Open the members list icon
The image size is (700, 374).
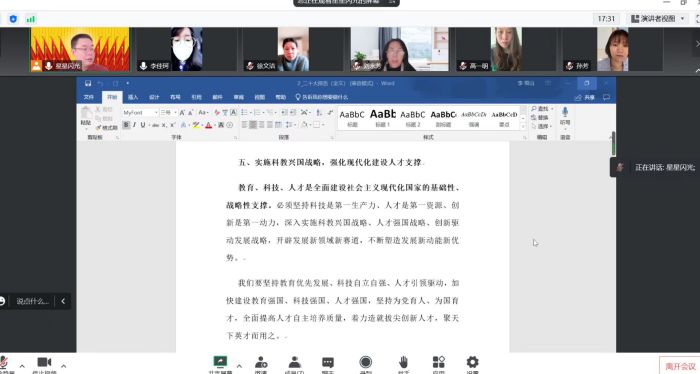tap(295, 362)
